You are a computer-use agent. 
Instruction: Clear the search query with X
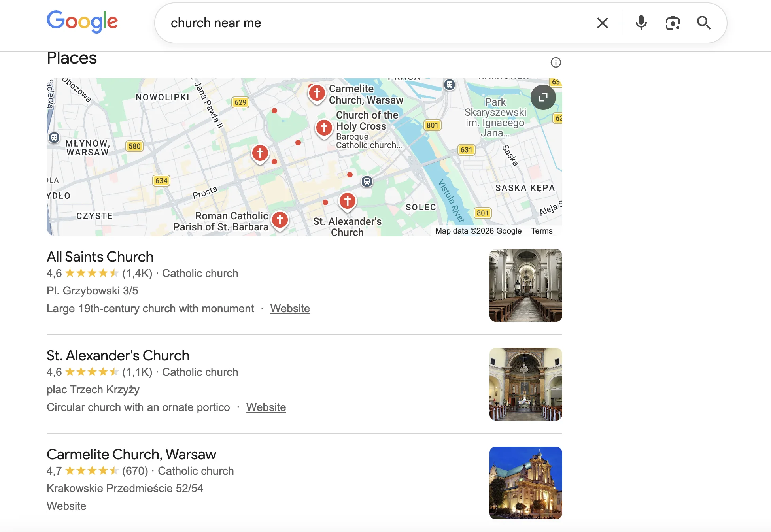602,23
